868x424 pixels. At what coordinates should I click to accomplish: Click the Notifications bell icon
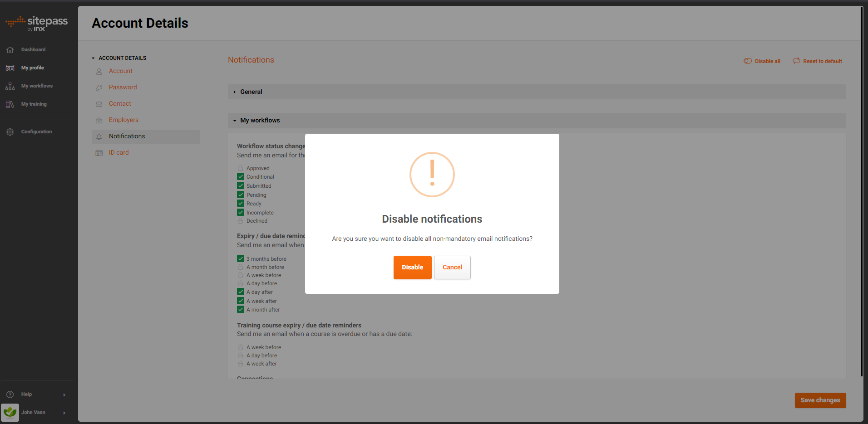click(x=99, y=137)
